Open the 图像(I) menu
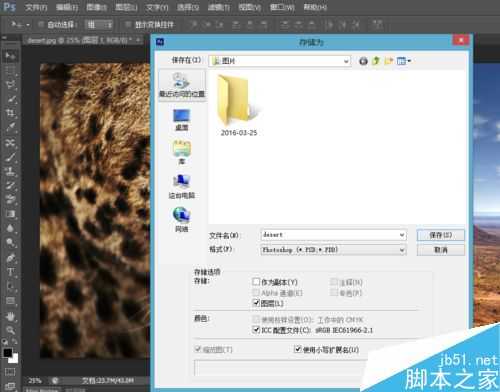 97,7
